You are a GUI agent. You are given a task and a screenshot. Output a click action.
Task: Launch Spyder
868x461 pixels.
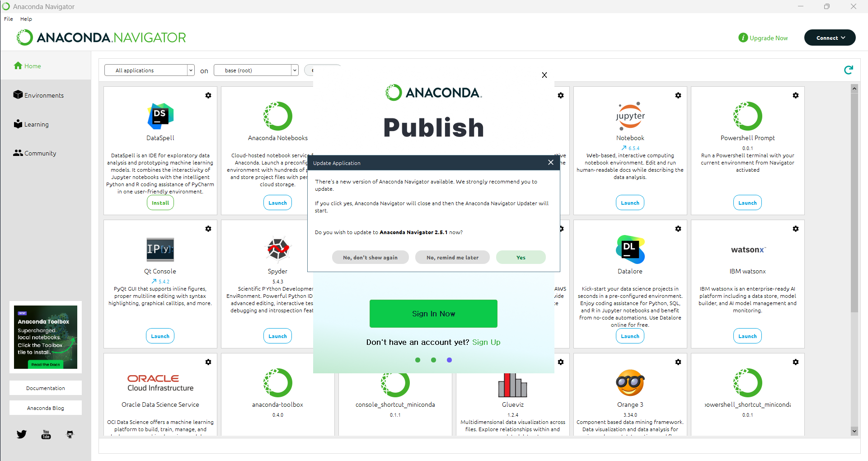click(278, 336)
